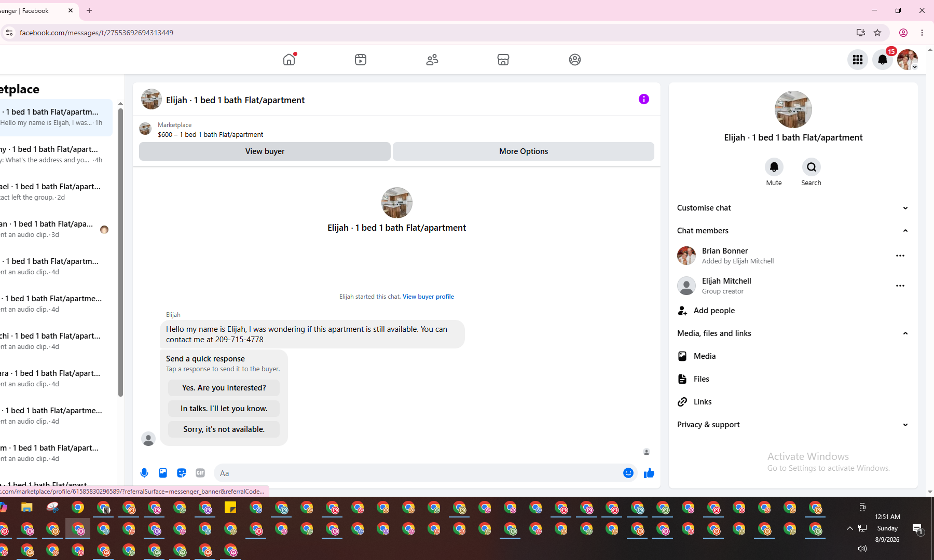Image resolution: width=934 pixels, height=560 pixels.
Task: Click the listing thumbnail in chat header
Action: 152,99
